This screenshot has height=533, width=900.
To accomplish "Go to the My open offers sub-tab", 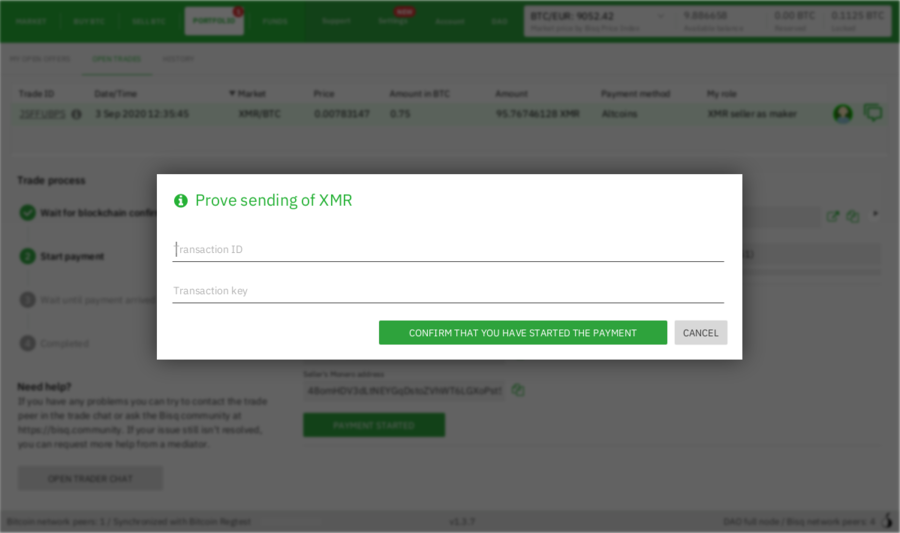I will point(40,59).
